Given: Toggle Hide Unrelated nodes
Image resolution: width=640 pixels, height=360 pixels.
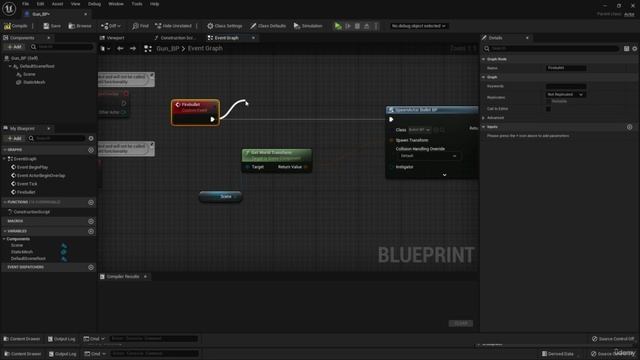Looking at the screenshot, I should (x=173, y=26).
